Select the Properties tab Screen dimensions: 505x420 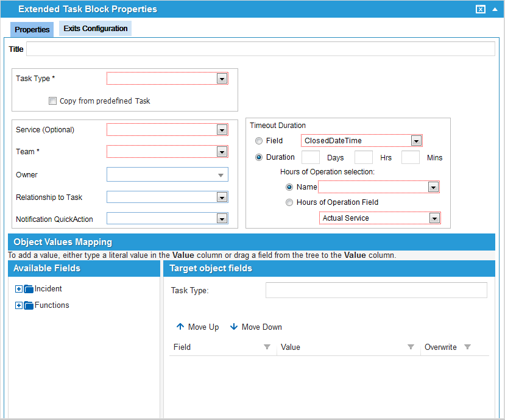[32, 29]
